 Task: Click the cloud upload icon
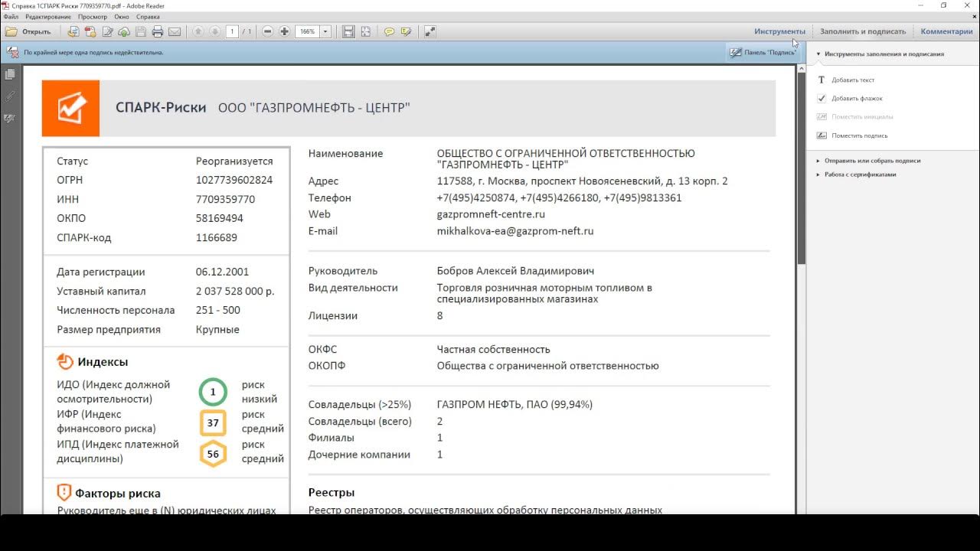click(x=124, y=31)
